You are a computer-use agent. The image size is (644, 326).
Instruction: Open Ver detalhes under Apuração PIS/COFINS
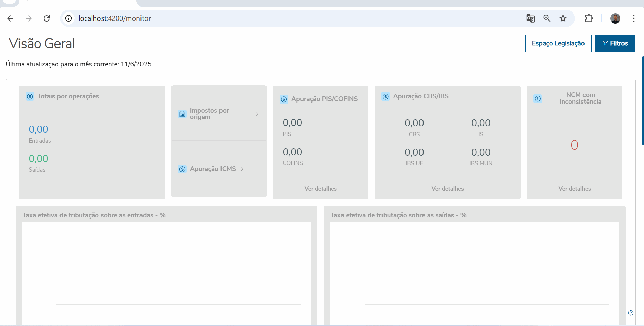[x=321, y=189]
